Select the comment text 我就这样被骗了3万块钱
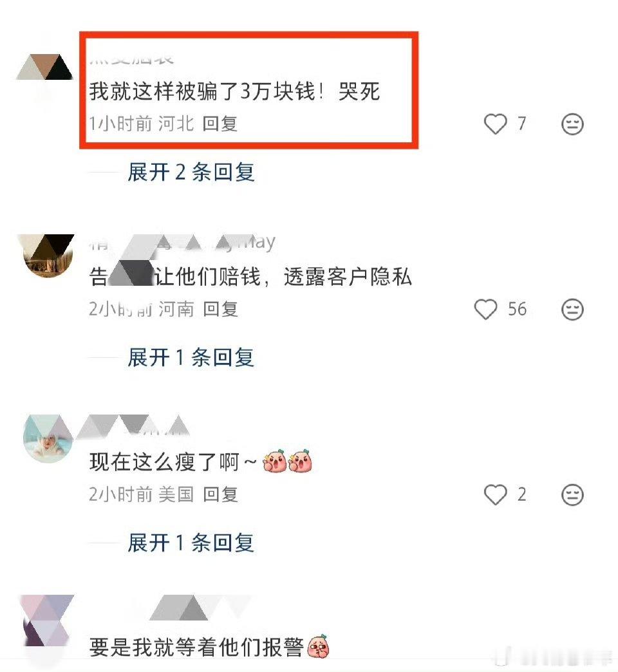Viewport: 618px width, 672px height. click(202, 91)
